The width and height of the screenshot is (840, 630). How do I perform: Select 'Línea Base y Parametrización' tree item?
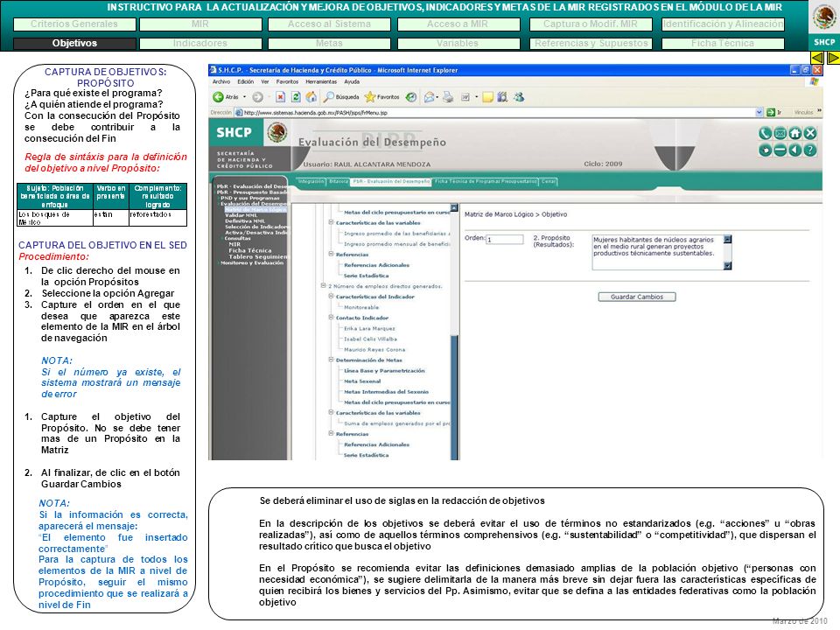(x=384, y=371)
